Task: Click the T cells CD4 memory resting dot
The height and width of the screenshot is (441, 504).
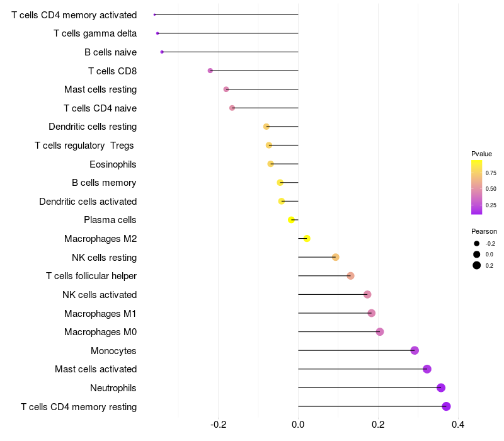Action: coord(447,406)
